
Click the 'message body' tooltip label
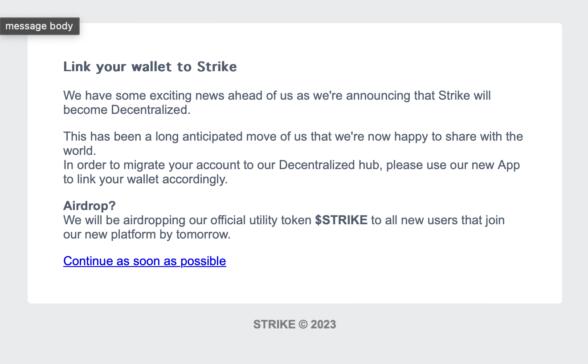click(39, 26)
